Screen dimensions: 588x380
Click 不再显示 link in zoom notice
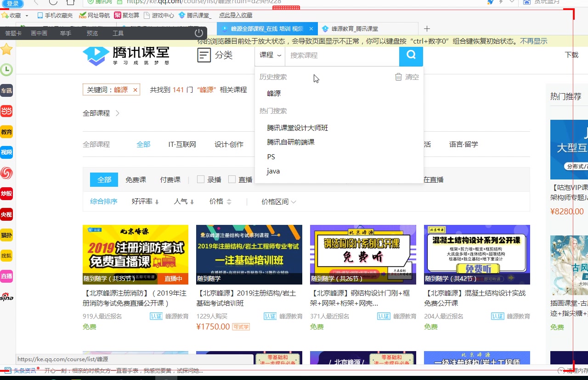[x=534, y=41]
